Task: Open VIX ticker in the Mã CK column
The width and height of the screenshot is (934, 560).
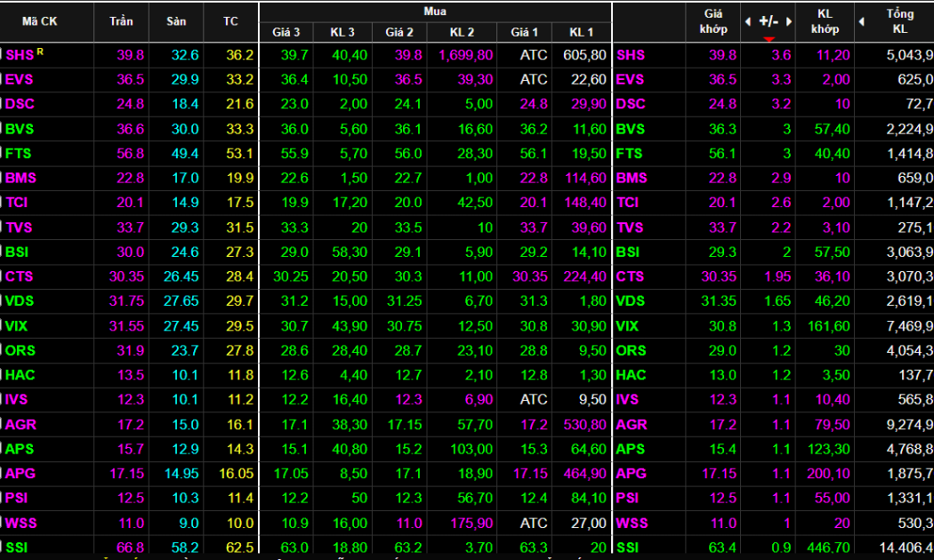Action: click(17, 325)
